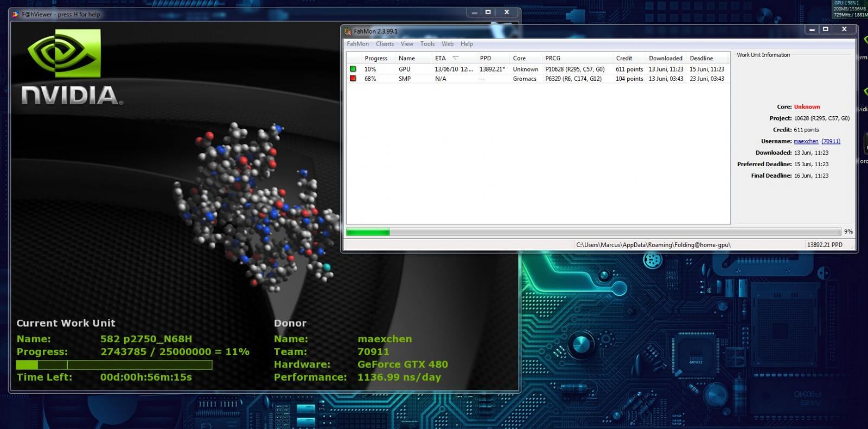The width and height of the screenshot is (868, 429).
Task: Click the Gromacs core cell
Action: coord(525,79)
